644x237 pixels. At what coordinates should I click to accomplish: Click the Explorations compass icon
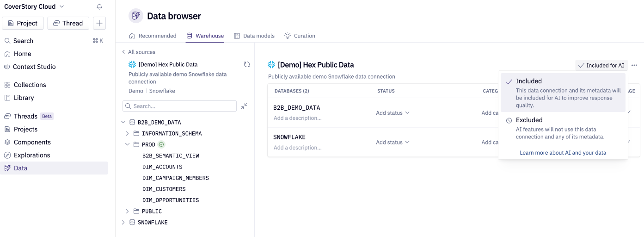[x=7, y=155]
